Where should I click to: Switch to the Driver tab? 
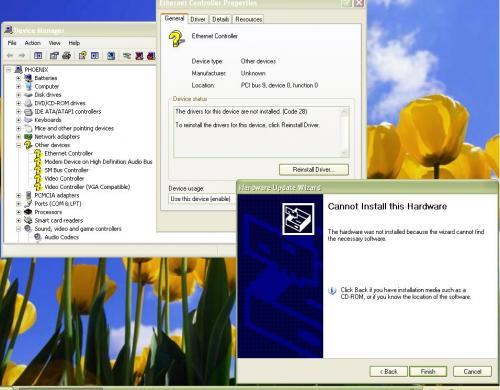[x=198, y=19]
